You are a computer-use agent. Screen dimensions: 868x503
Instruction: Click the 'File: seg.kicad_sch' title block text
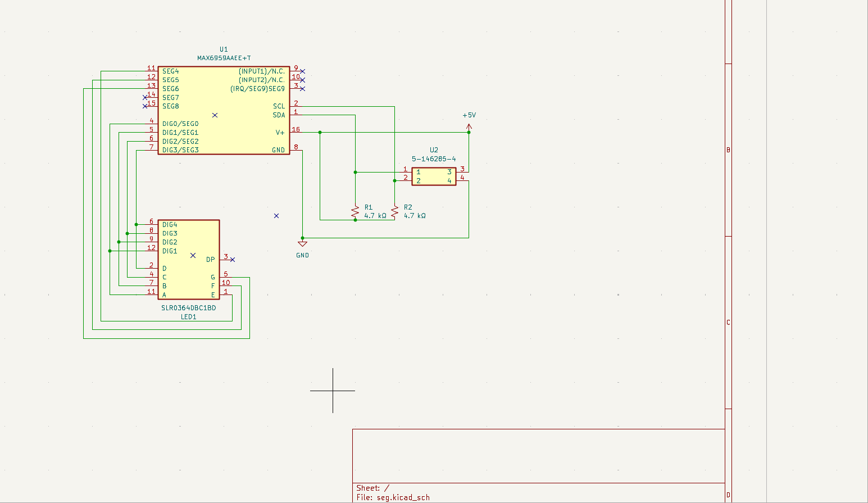[x=393, y=497]
